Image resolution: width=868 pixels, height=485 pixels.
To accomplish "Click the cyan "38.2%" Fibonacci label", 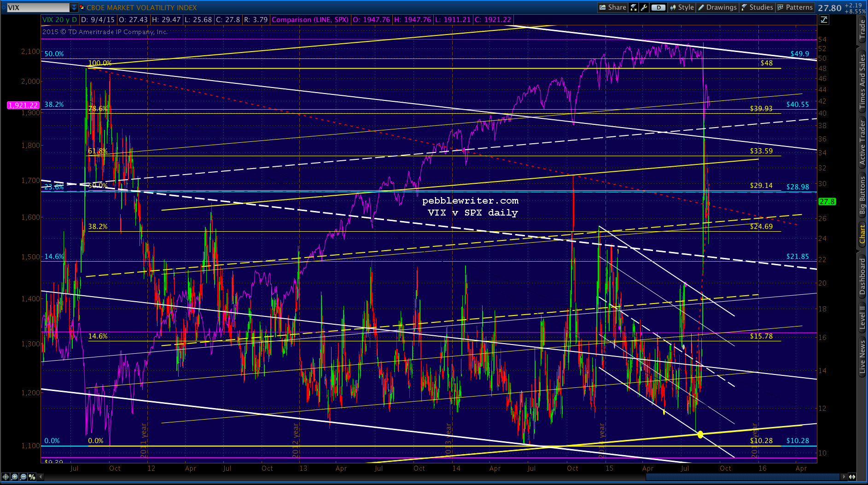I will pyautogui.click(x=54, y=105).
